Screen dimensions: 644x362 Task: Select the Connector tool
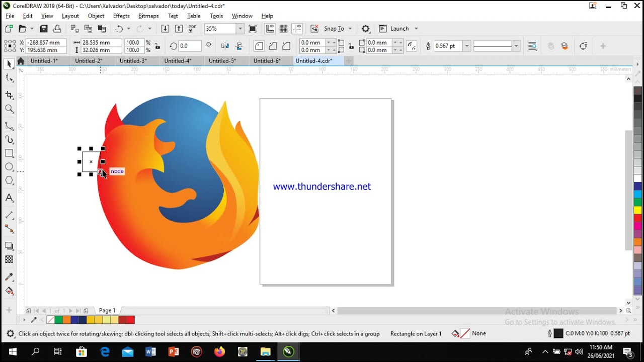pos(9,229)
